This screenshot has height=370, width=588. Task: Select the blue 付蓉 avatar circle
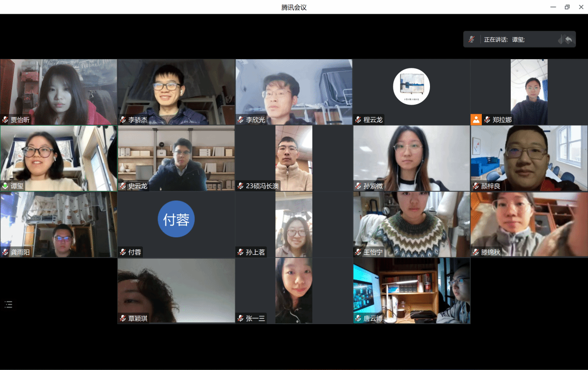176,219
